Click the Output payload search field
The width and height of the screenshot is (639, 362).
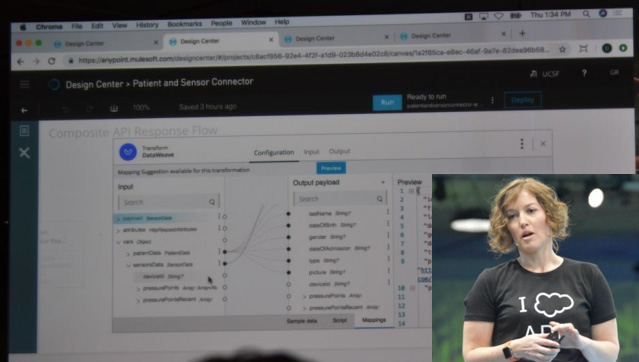tap(339, 199)
